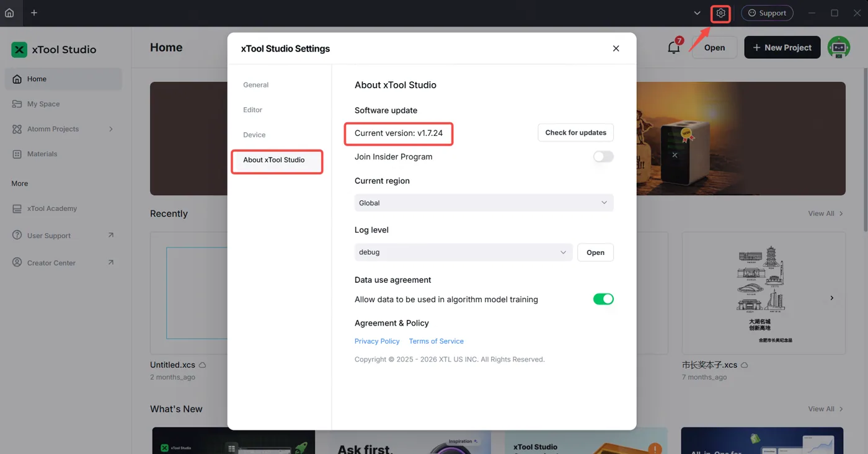Go to Home in the sidebar
The image size is (868, 454).
pyautogui.click(x=63, y=79)
